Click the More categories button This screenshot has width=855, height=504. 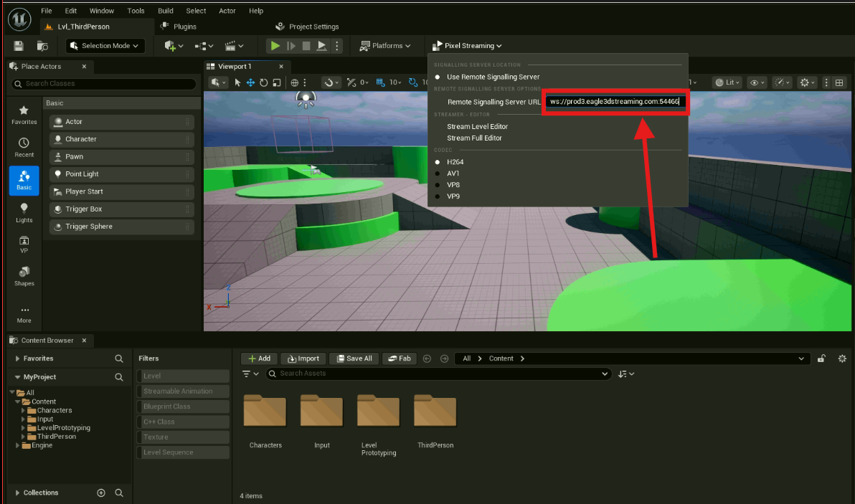[24, 315]
